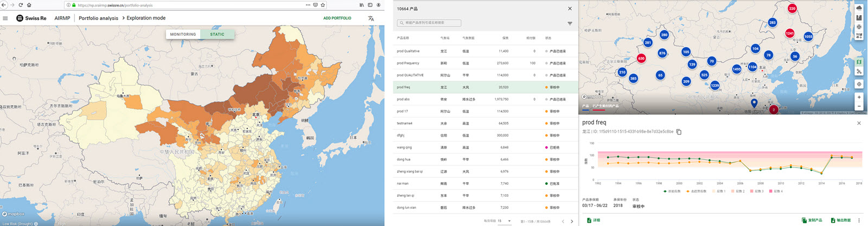Image resolution: width=868 pixels, height=226 pixels.
Task: Click ADD PORTFOLIO button
Action: (337, 18)
